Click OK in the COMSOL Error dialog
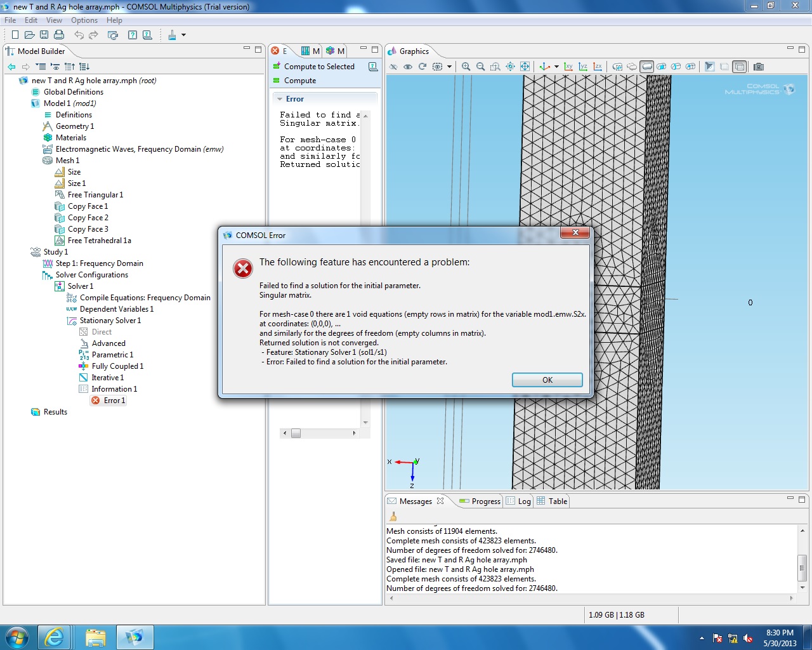Image resolution: width=812 pixels, height=650 pixels. click(547, 380)
